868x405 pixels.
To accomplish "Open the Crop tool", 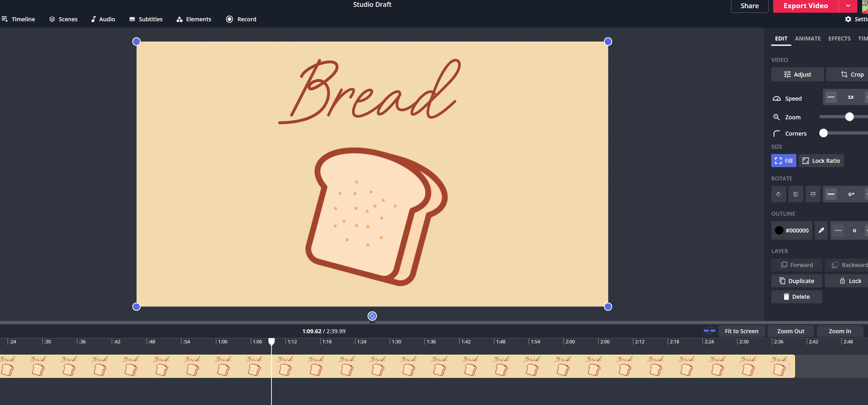I will [852, 75].
